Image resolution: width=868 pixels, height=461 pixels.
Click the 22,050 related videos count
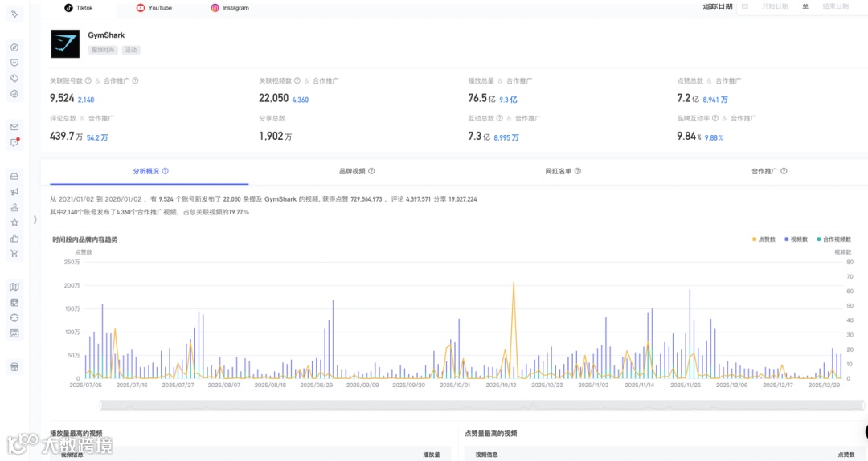tap(274, 98)
